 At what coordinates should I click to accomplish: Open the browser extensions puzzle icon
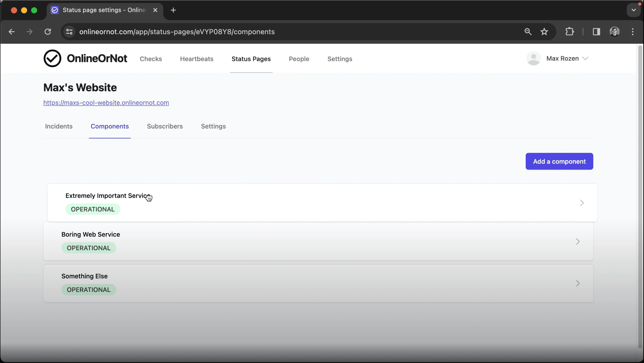pyautogui.click(x=570, y=31)
